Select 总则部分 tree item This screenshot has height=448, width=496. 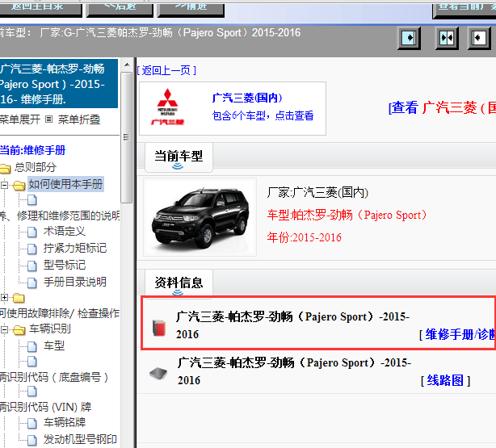pyautogui.click(x=36, y=167)
